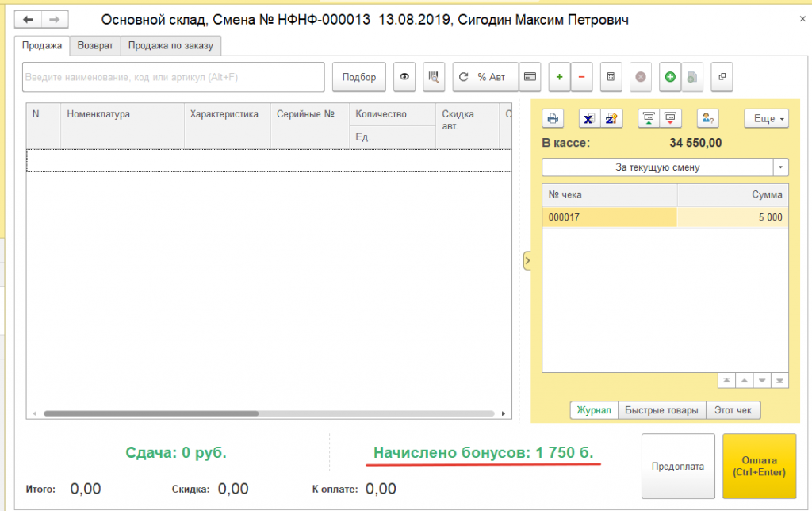The height and width of the screenshot is (511, 812).
Task: Select the Быстрые товары toggle
Action: [662, 410]
